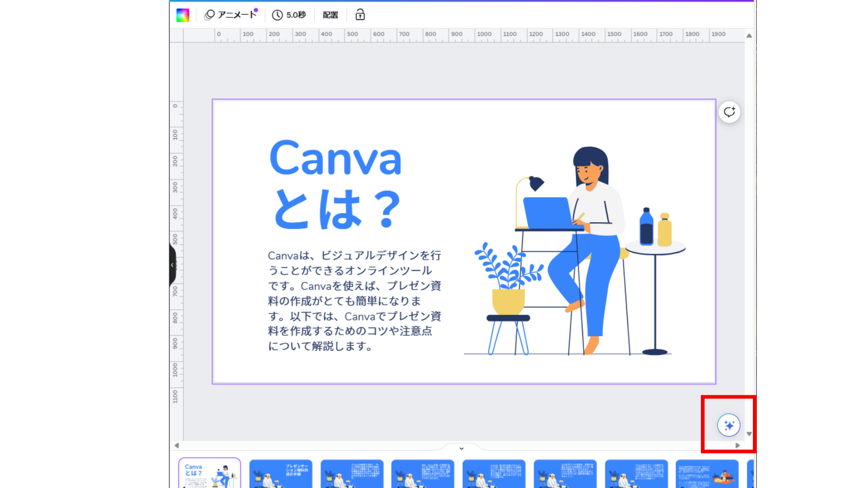Select the woman at laptop illustration
Viewport: 868px width, 488px height.
click(x=575, y=251)
